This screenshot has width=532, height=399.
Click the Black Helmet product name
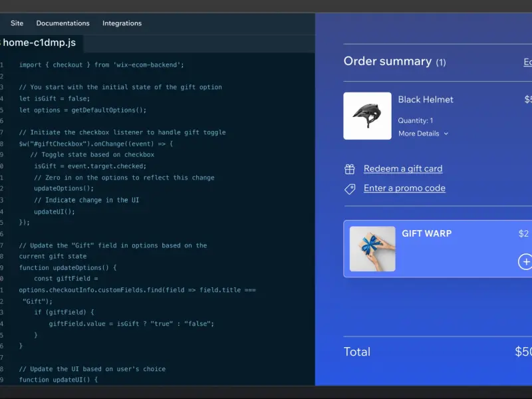[x=426, y=99]
